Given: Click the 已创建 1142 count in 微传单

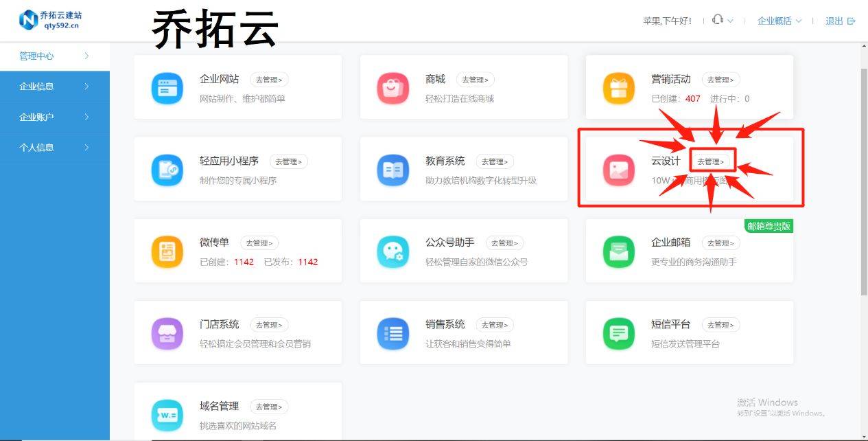Looking at the screenshot, I should coord(227,262).
